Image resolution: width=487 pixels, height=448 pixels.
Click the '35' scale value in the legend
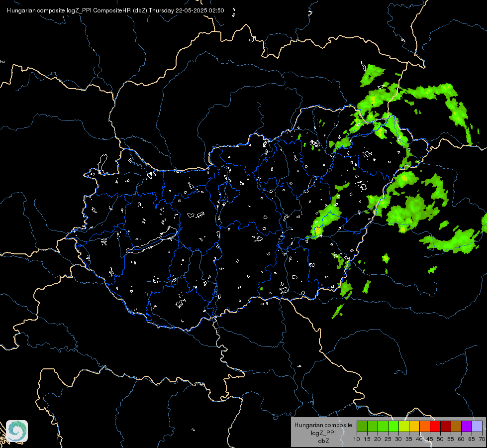point(409,440)
